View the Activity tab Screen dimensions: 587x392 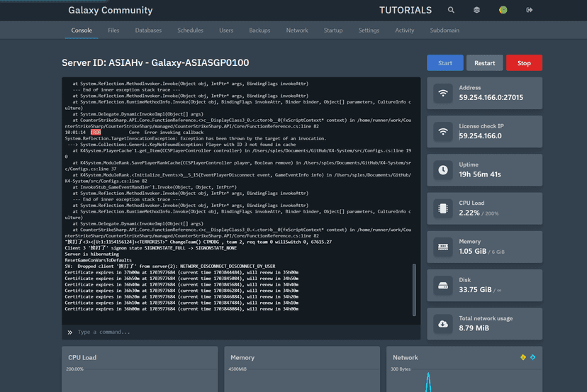click(405, 30)
